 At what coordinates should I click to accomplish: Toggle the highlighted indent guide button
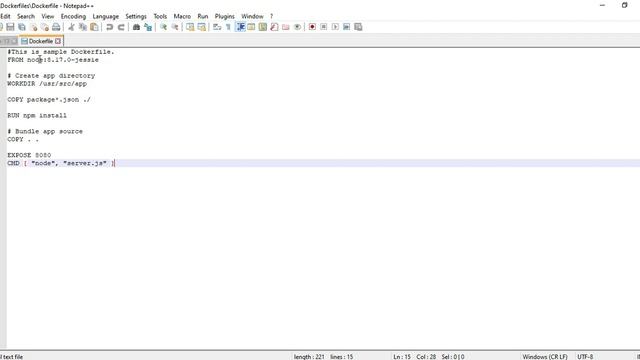(x=240, y=27)
